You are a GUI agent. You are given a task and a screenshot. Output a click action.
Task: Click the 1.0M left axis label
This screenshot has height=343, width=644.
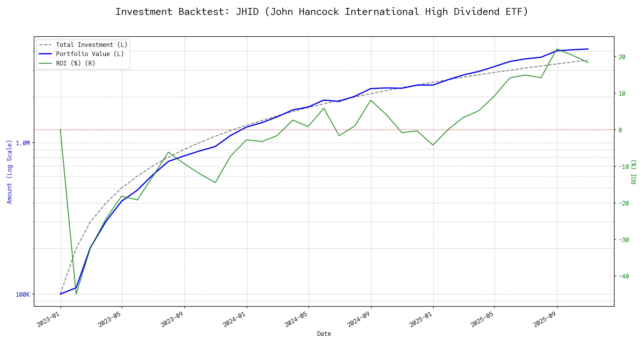(x=23, y=143)
